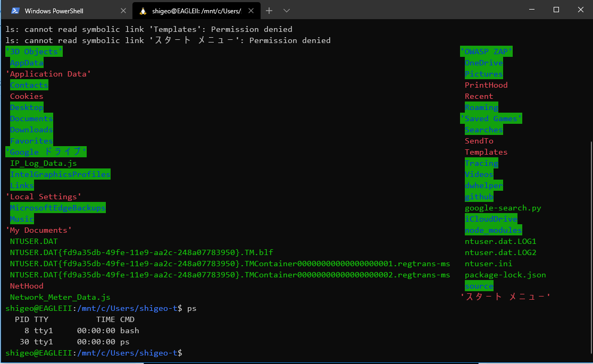
Task: Click the package-lock.json file name
Action: 506,275
